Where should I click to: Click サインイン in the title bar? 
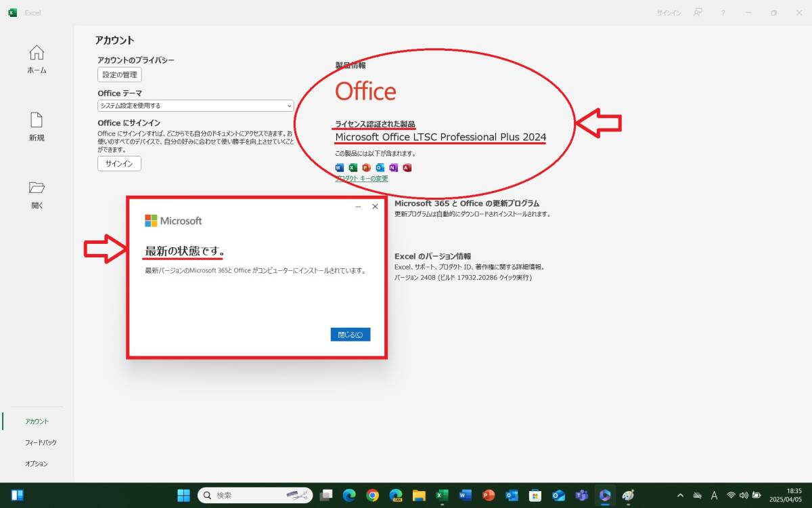[x=669, y=13]
